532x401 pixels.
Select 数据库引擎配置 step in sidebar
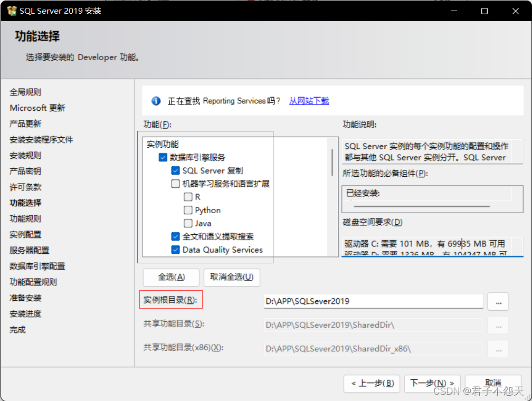tap(37, 266)
